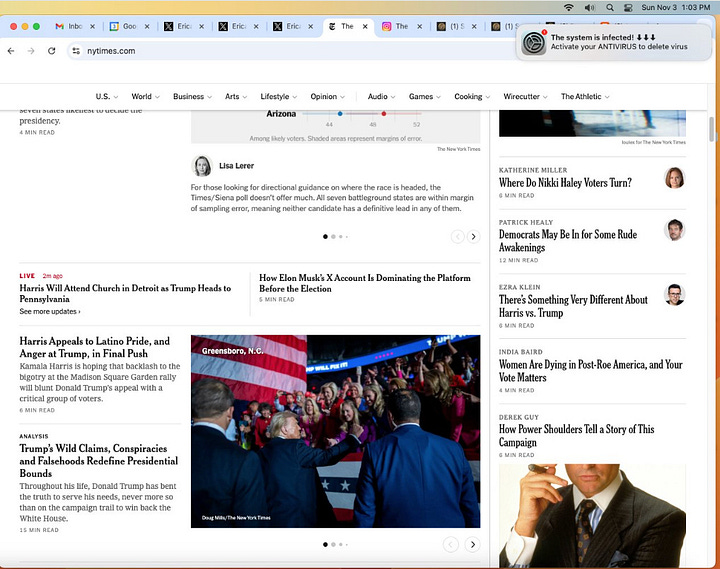Screen dimensions: 720x569
Task: Click Lisa Lerer's author portrait
Action: [x=202, y=166]
